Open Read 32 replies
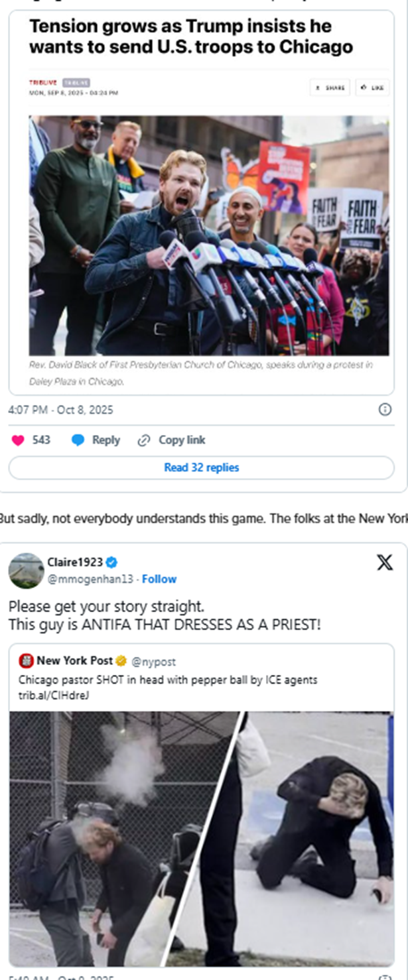The image size is (408, 980). click(202, 467)
